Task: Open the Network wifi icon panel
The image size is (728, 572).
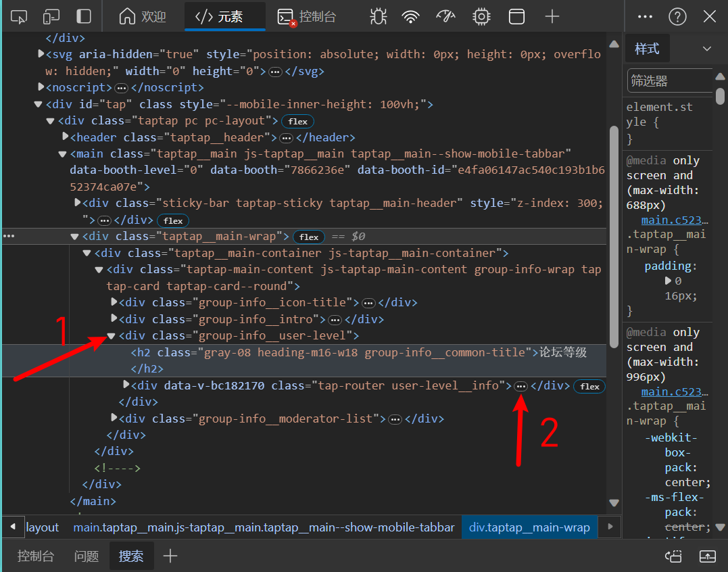Action: [x=410, y=17]
